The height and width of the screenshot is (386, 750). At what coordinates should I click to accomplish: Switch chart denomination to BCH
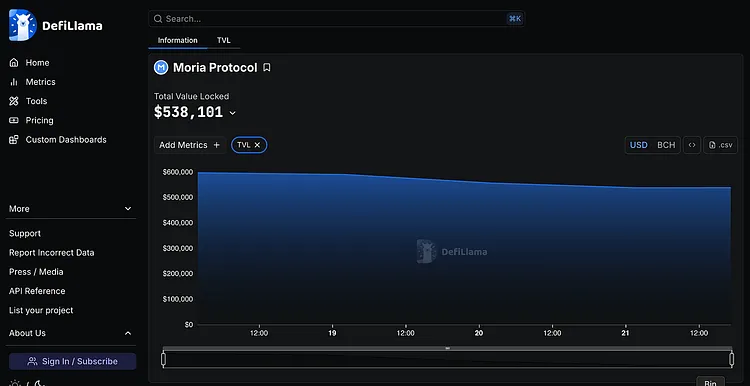(666, 145)
